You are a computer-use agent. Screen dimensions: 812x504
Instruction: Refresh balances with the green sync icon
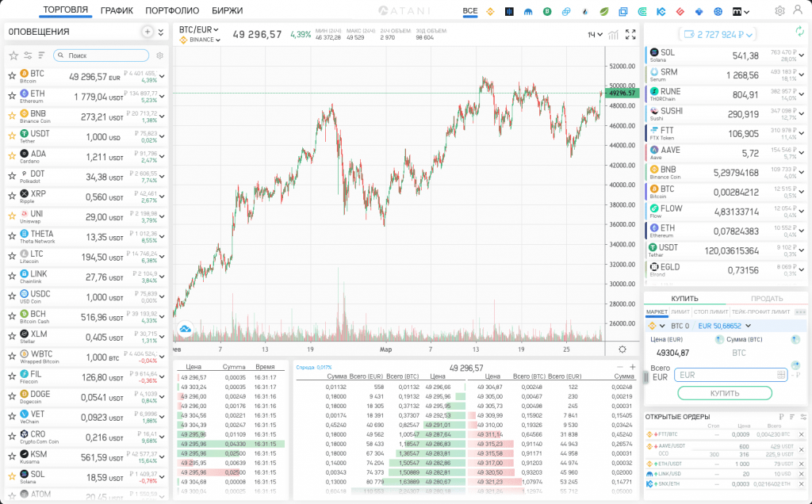(800, 32)
